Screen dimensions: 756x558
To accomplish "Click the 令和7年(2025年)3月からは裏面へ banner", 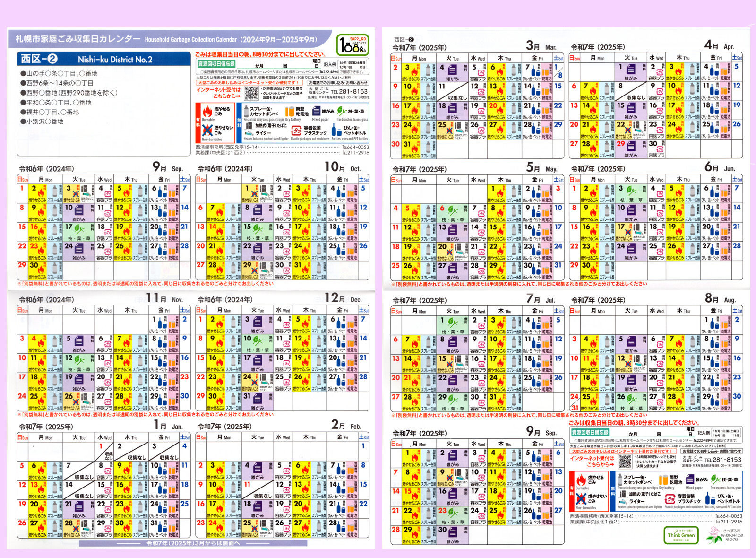I will coord(193,543).
